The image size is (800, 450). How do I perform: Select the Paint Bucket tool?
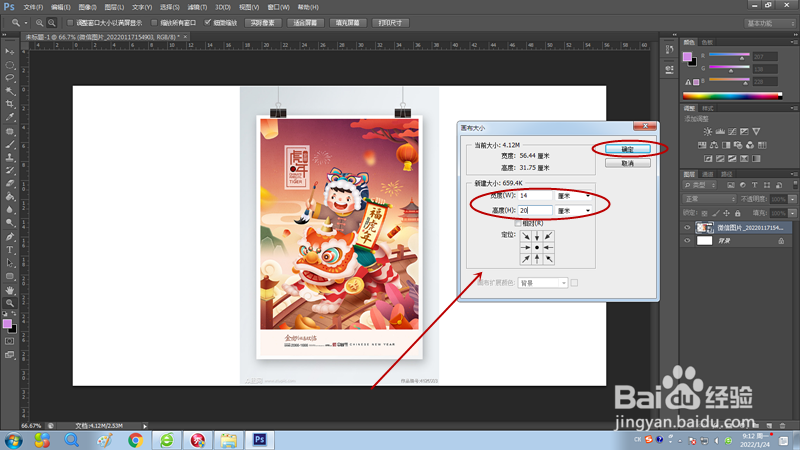(x=10, y=197)
